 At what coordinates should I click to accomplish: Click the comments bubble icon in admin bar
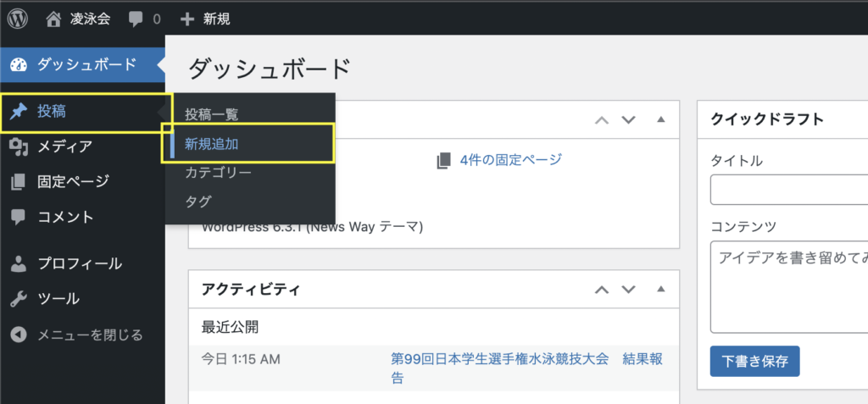click(136, 18)
